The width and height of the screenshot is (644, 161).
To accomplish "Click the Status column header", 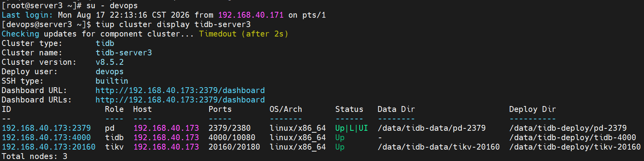I will 349,109.
